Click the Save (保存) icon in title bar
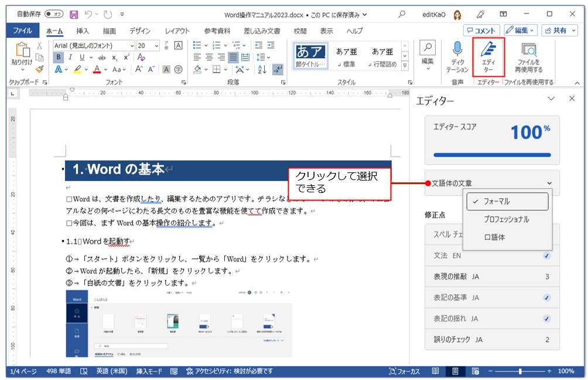588x380 pixels. [74, 15]
